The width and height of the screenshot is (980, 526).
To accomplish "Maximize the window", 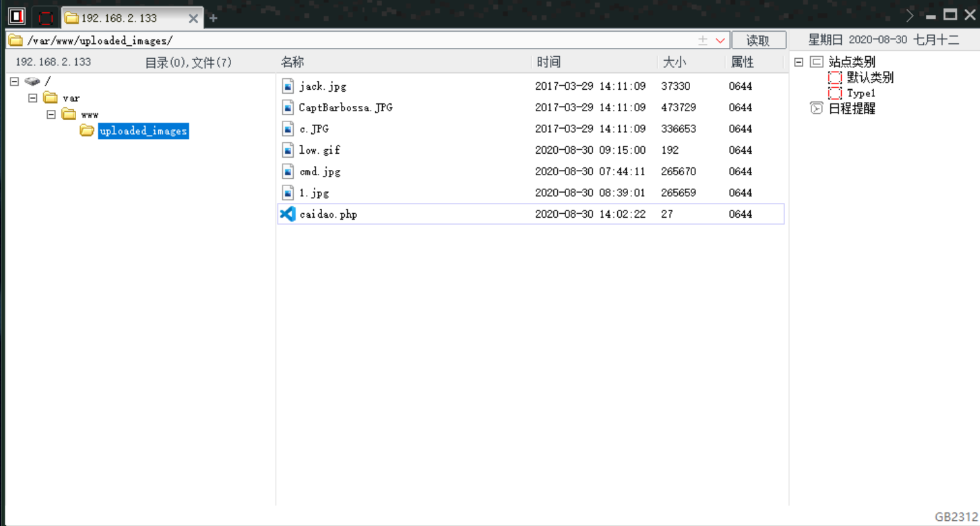I will tap(950, 15).
